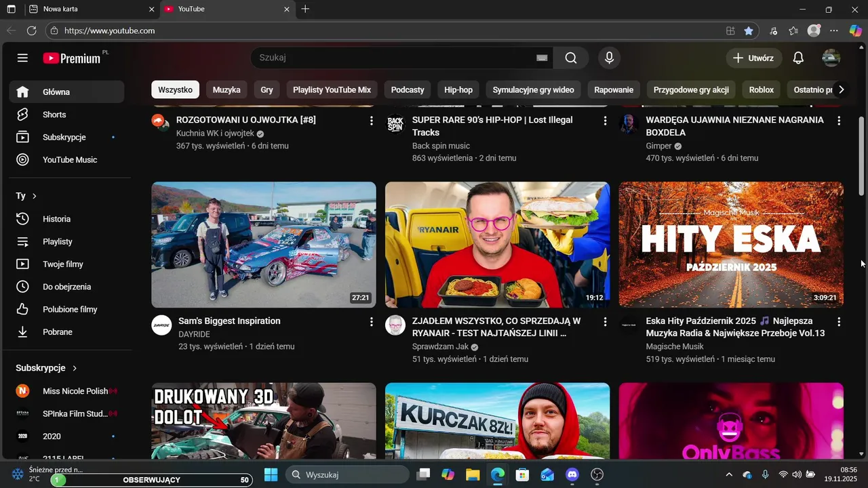Open the account avatar menu
Image resolution: width=868 pixels, height=488 pixels.
[x=831, y=58]
